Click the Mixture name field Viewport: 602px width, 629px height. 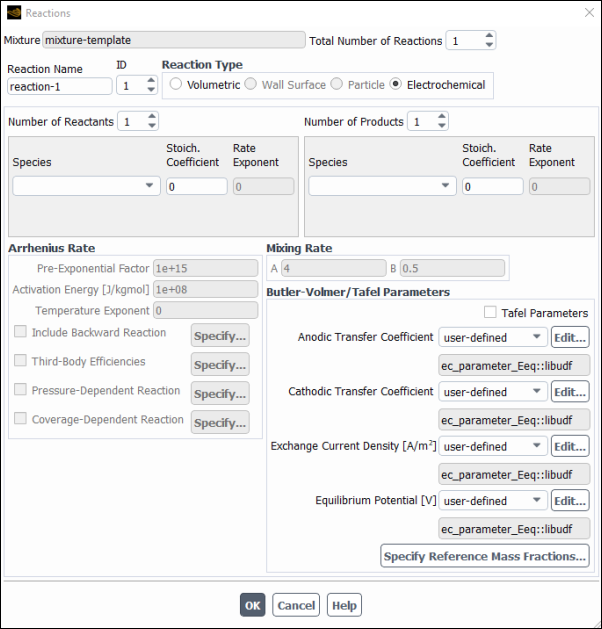[174, 40]
